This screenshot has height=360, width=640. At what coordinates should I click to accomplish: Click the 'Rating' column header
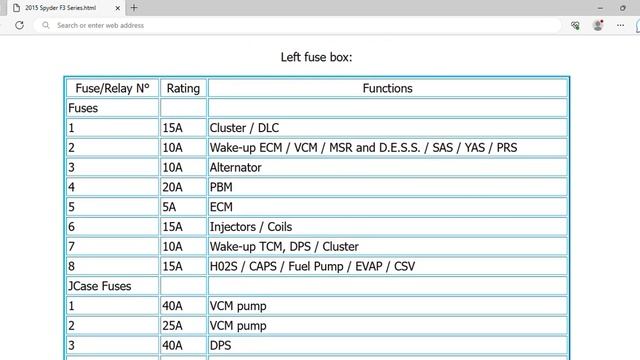183,88
